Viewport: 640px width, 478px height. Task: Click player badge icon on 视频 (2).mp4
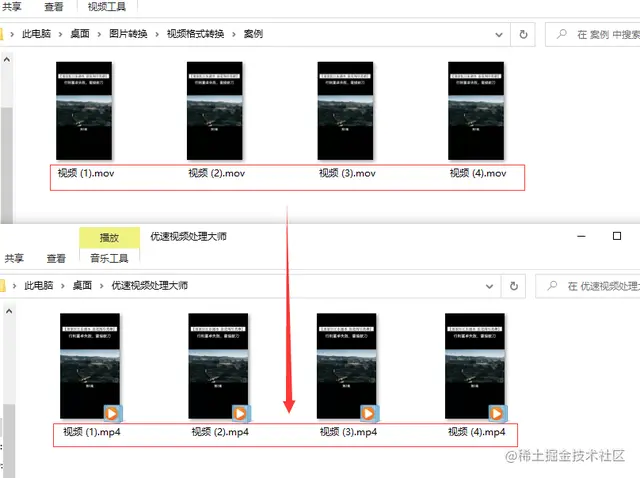click(x=240, y=413)
